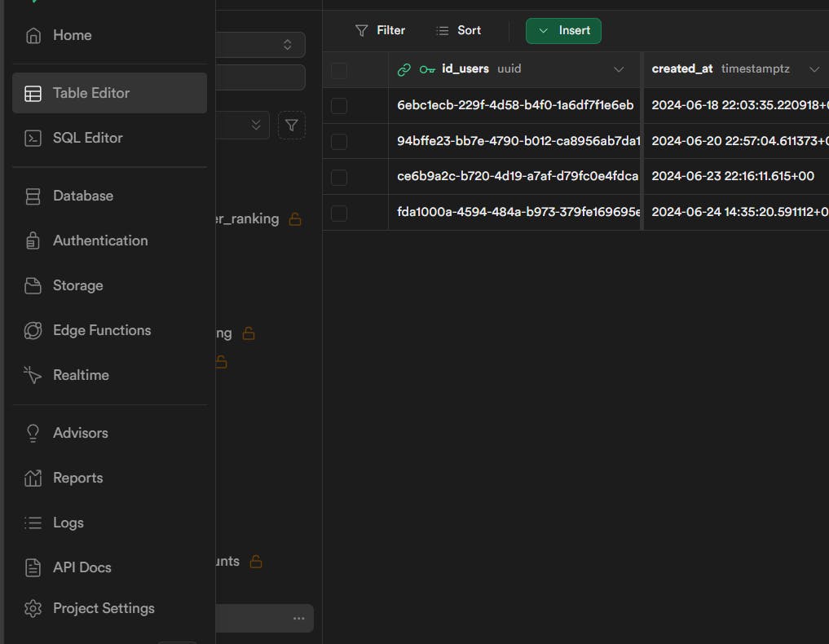Click the Sort button
The height and width of the screenshot is (644, 829).
click(458, 31)
